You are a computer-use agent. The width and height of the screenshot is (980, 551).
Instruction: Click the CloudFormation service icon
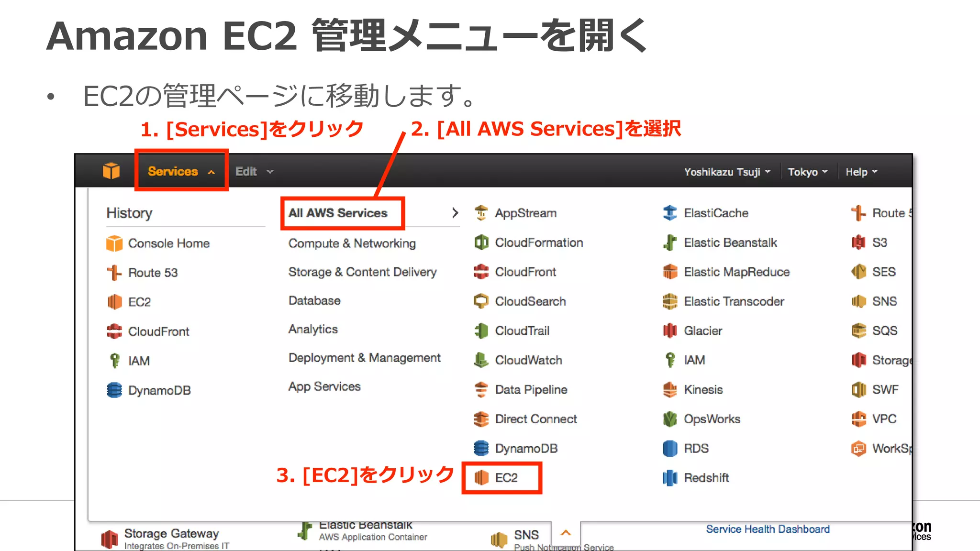(x=481, y=242)
